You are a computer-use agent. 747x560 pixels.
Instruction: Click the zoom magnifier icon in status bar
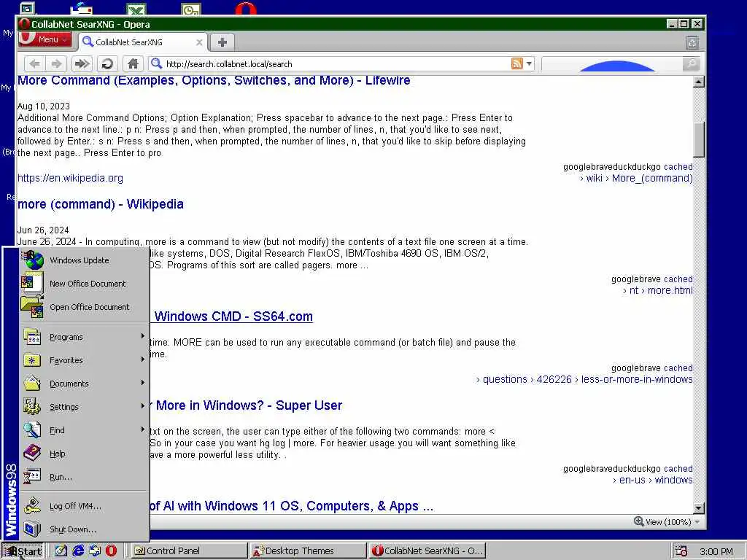[639, 521]
